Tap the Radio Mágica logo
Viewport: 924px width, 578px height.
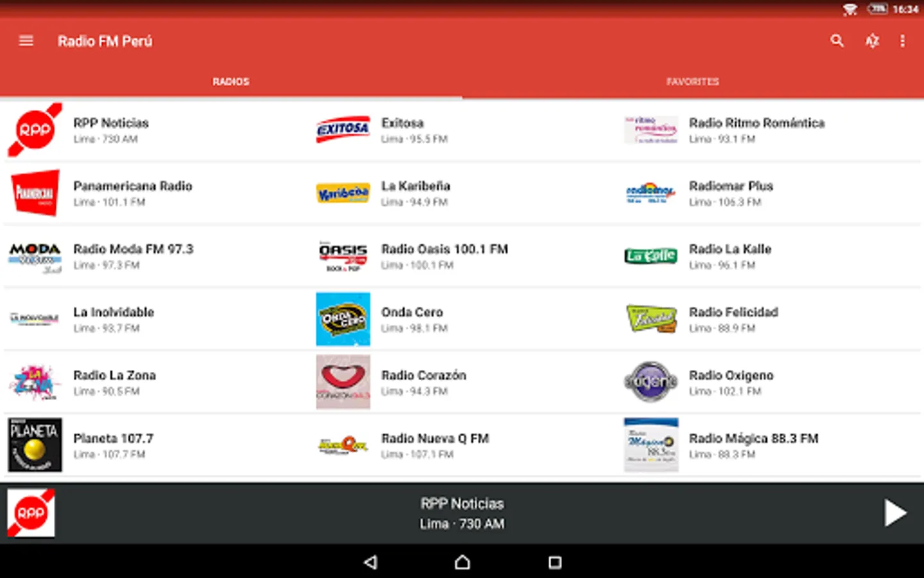[x=651, y=445]
